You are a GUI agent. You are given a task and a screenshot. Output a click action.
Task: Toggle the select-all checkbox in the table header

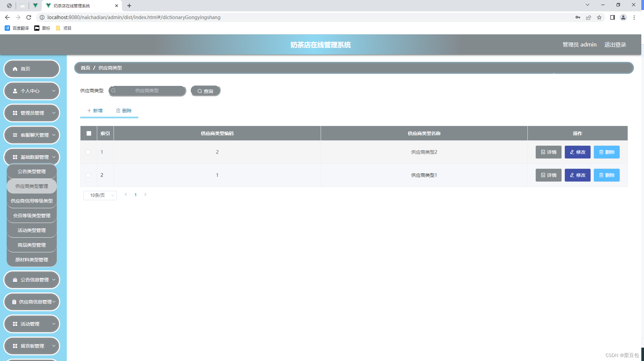(x=89, y=133)
